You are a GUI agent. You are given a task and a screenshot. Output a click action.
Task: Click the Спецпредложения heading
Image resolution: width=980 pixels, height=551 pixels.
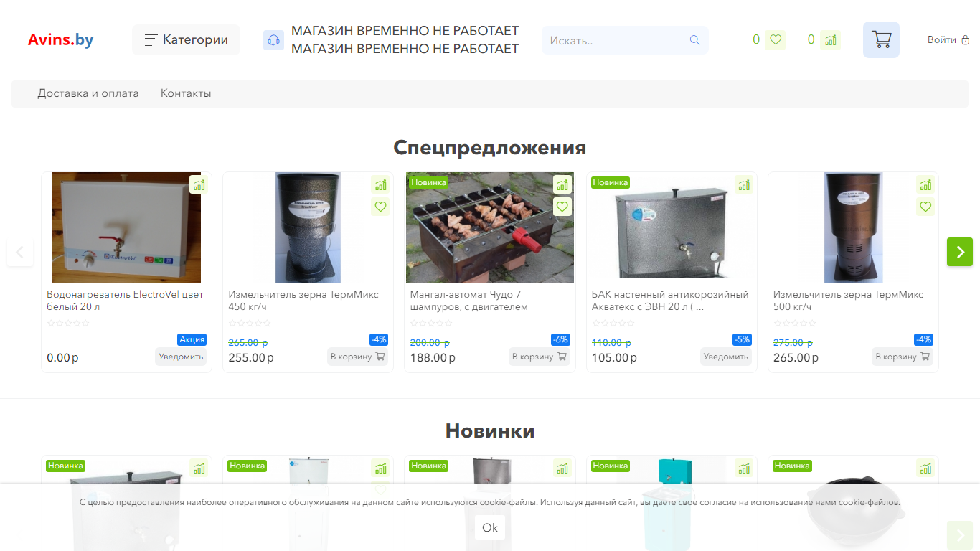point(490,147)
